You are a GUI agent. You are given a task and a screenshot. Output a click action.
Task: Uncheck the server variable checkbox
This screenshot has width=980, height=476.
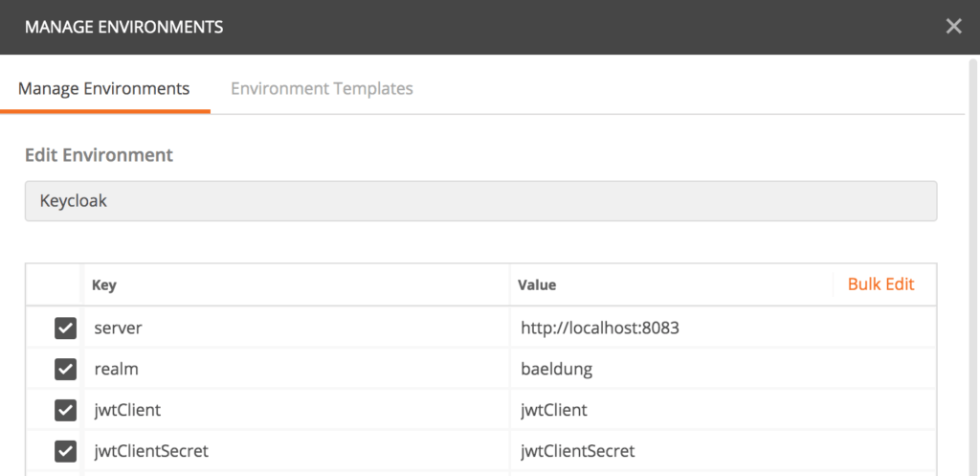[x=65, y=329]
